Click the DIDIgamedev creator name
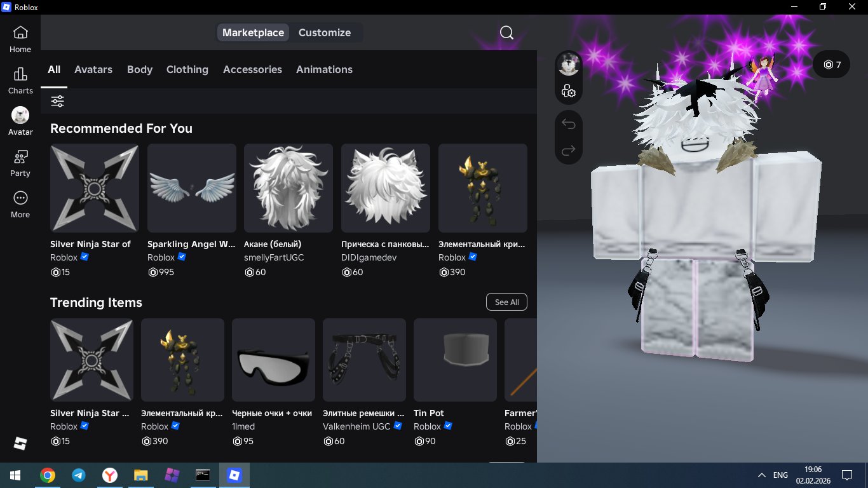868x488 pixels. point(369,257)
